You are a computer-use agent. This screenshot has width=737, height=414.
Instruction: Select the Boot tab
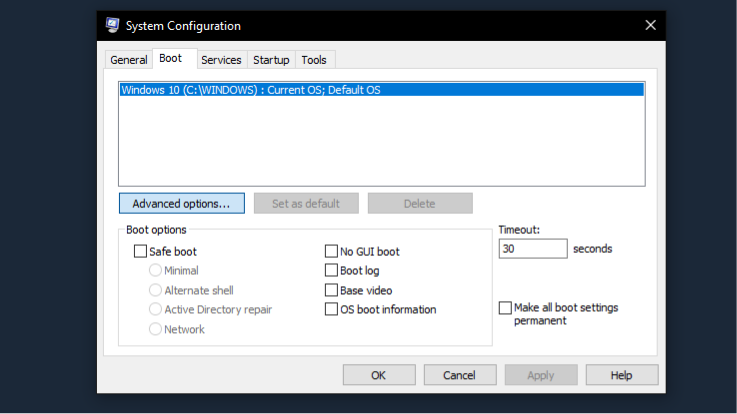tap(170, 59)
